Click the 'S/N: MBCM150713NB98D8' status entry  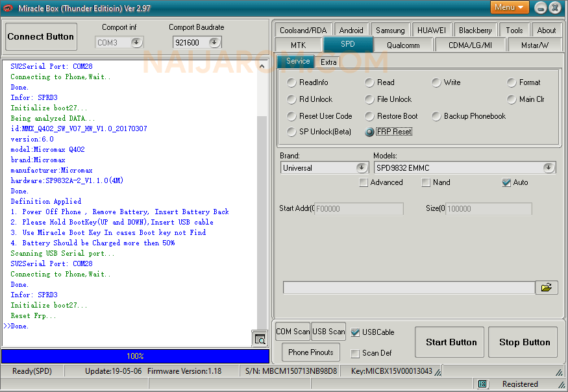pos(291,371)
